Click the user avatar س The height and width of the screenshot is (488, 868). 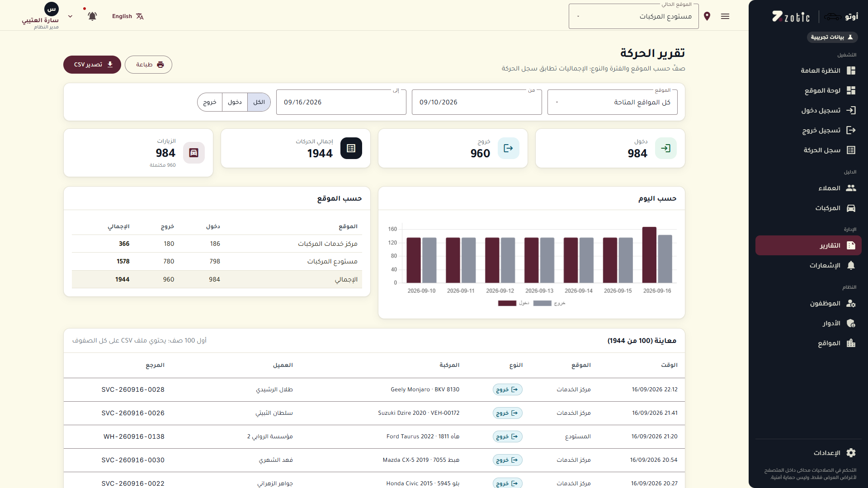tap(52, 9)
